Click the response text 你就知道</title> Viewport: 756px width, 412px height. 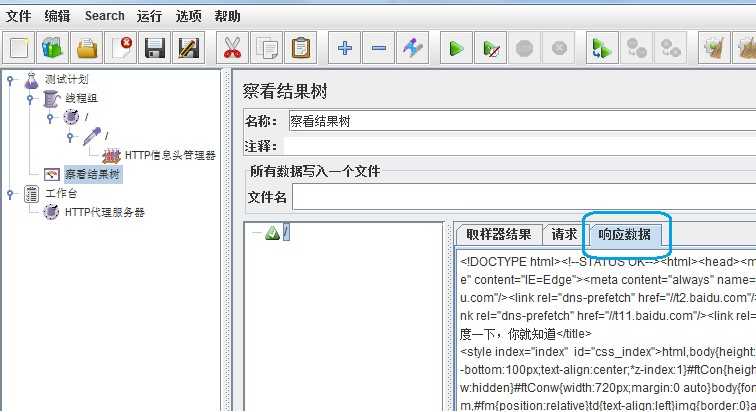(x=550, y=333)
